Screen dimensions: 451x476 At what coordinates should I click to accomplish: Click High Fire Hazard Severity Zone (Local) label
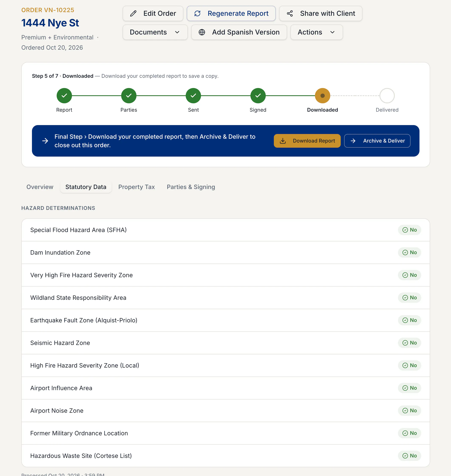[85, 366]
